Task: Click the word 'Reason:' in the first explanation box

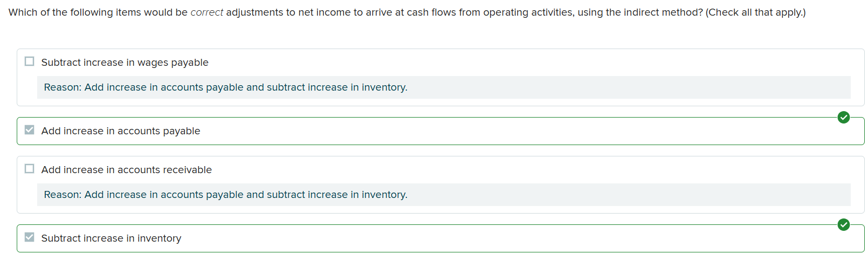Action: [63, 87]
